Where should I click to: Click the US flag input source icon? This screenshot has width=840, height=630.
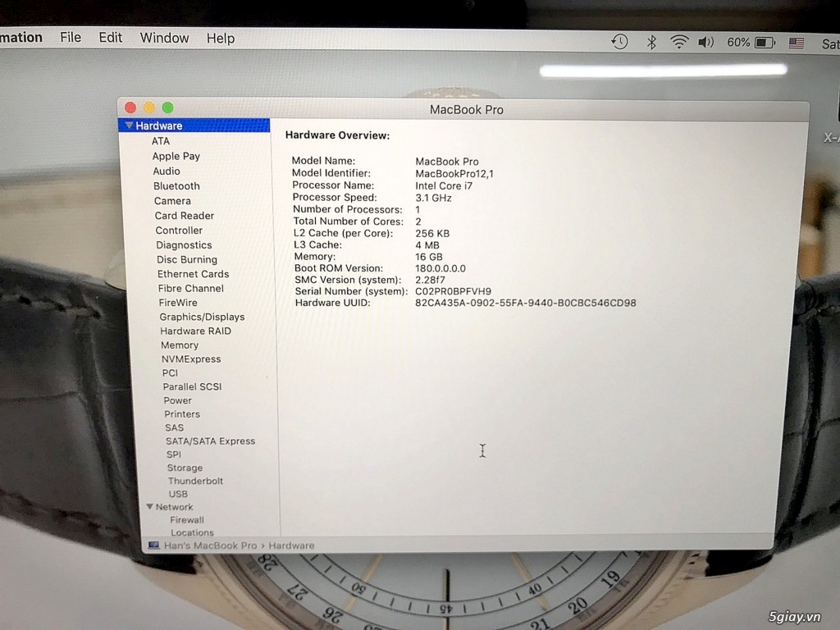tap(797, 43)
